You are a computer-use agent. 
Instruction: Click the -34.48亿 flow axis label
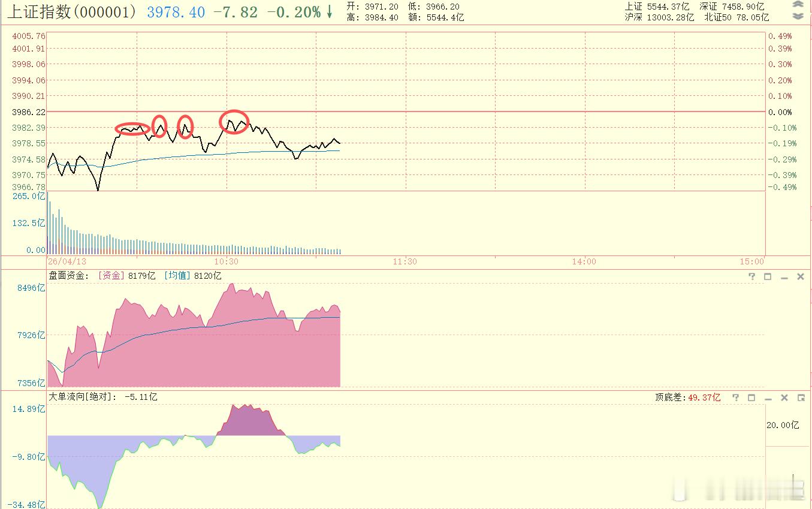26,504
